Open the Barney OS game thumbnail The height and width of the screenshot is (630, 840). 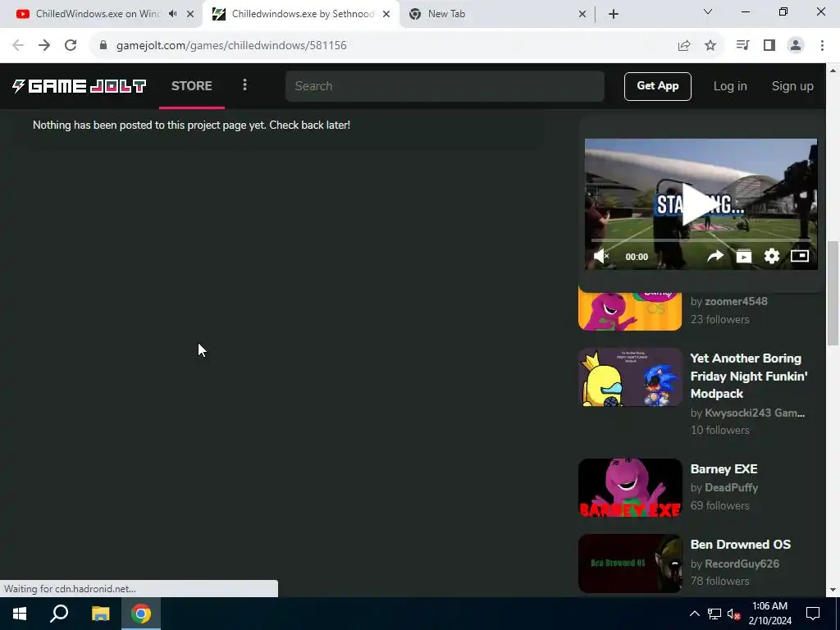630,311
